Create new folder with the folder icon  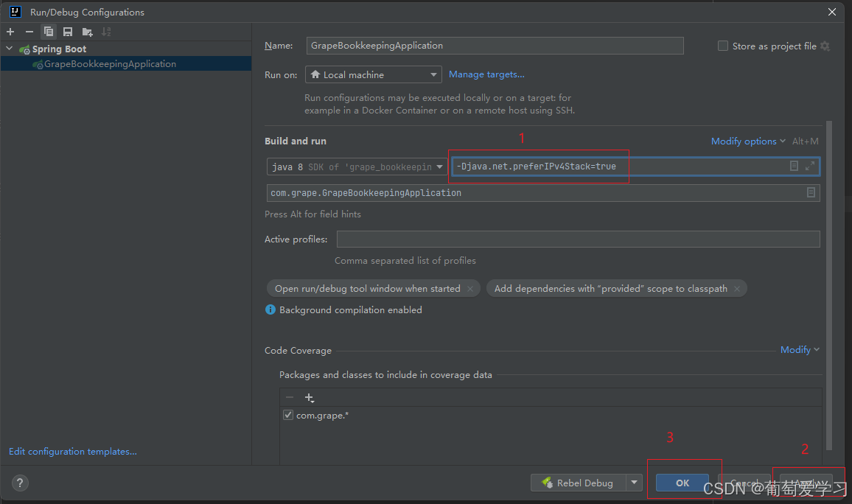tap(87, 32)
